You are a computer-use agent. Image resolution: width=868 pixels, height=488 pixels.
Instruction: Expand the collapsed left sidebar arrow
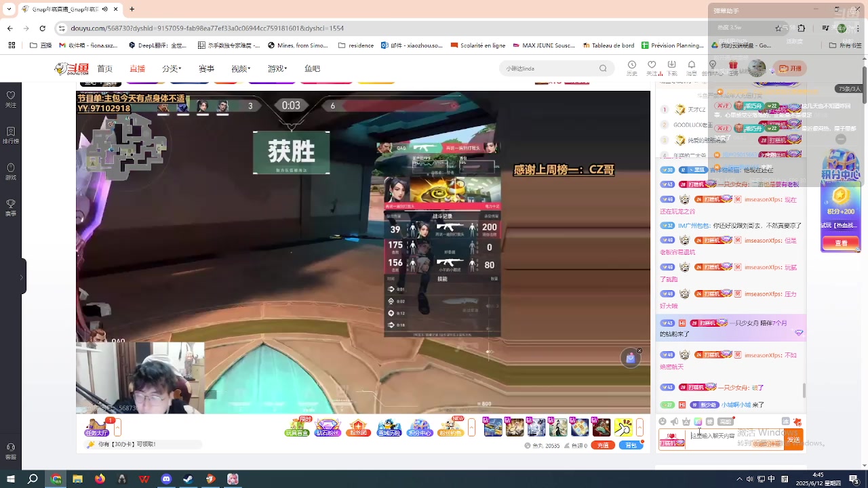[22, 277]
